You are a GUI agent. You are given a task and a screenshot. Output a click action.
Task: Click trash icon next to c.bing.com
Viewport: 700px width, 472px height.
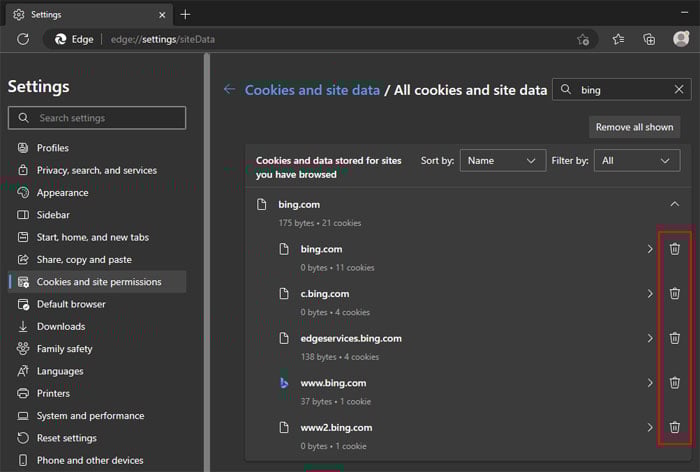click(674, 294)
